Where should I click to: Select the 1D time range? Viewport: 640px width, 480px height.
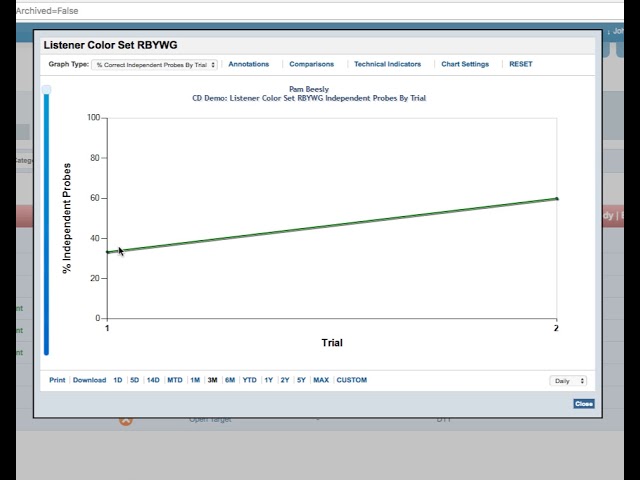tap(118, 380)
